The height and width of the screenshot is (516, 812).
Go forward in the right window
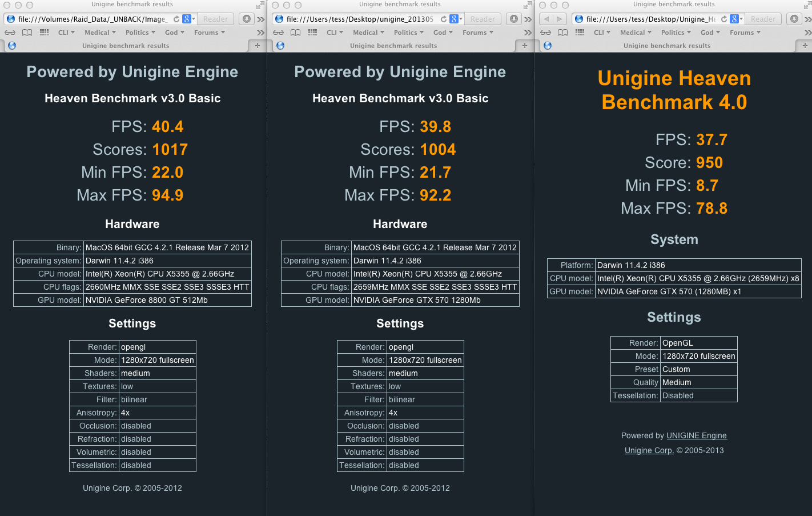coord(560,19)
